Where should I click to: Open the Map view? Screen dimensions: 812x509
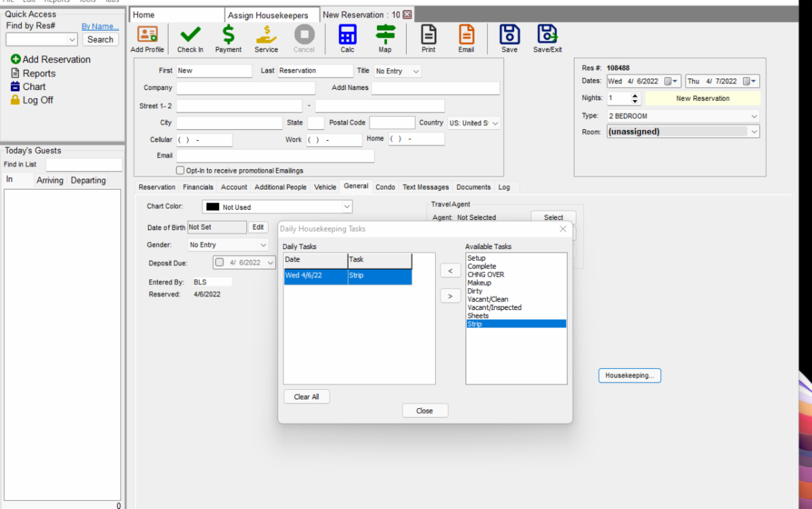[385, 39]
